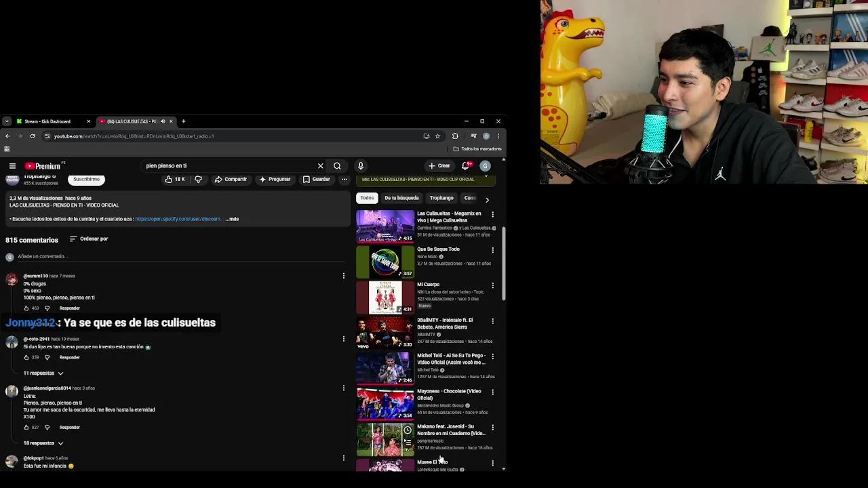Open the Mi Cuerpo video title

pyautogui.click(x=428, y=285)
